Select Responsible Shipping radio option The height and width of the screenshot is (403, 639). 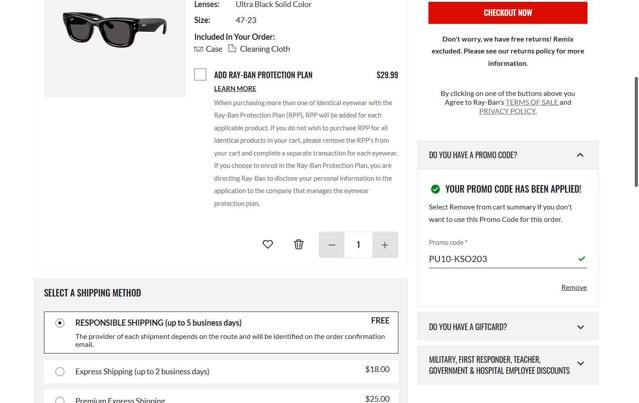click(x=60, y=323)
